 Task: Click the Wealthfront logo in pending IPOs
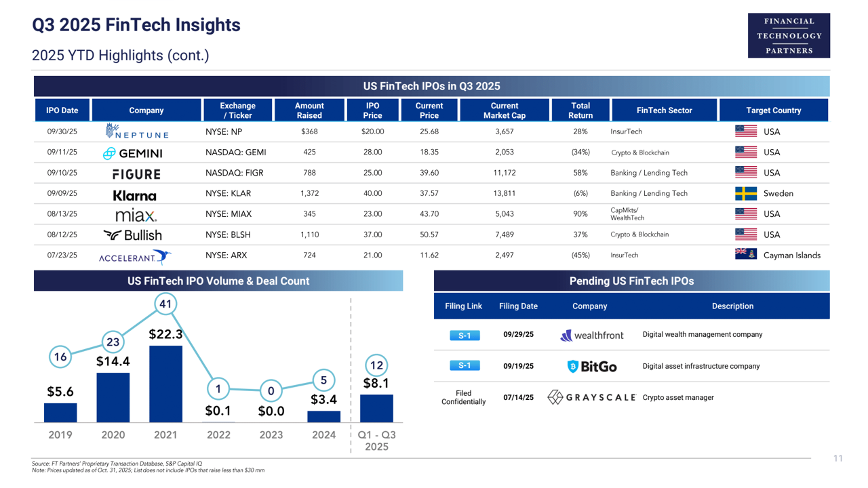tap(592, 335)
